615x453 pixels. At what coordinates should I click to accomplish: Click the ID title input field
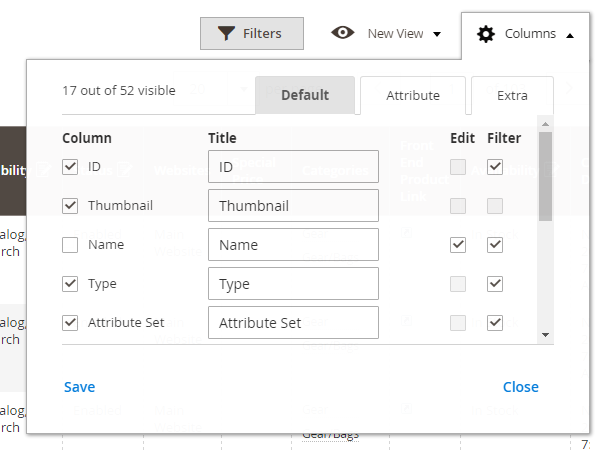click(x=293, y=167)
